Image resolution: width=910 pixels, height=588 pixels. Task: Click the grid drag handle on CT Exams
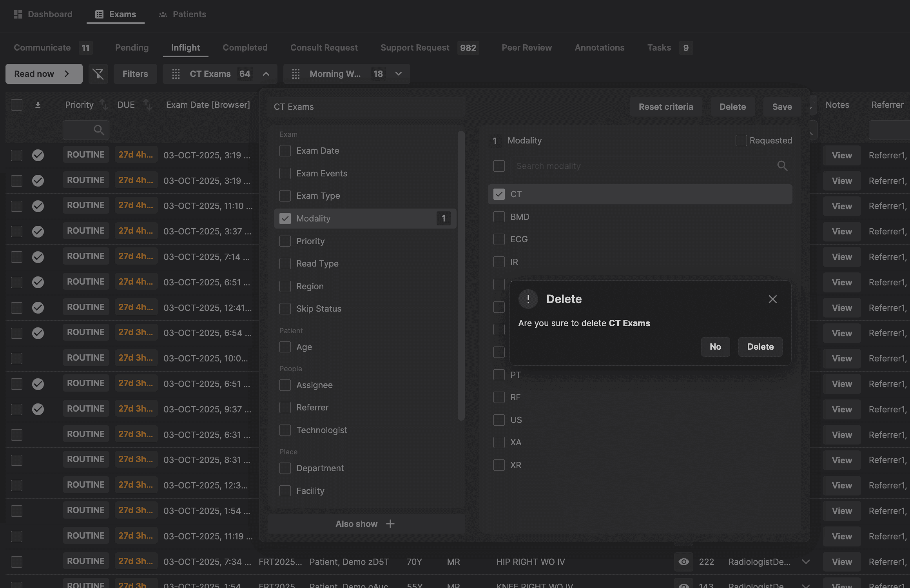[176, 74]
